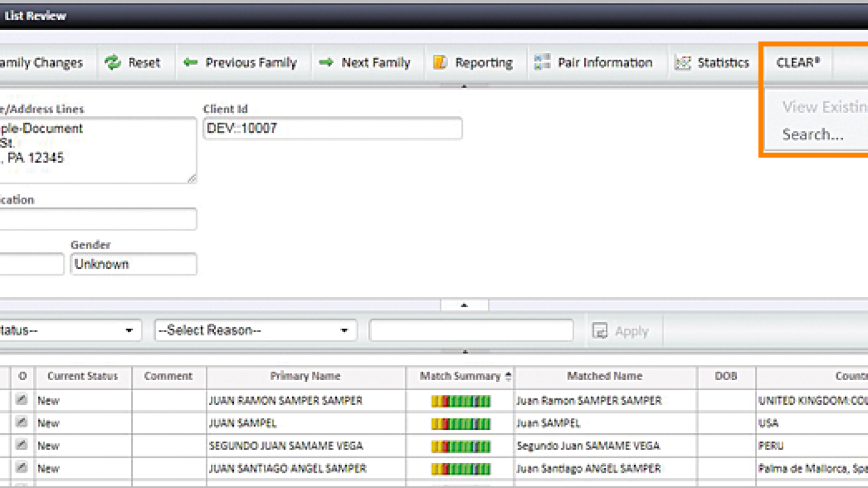
Task: Click edit icon for JUAN SAMPEL row
Action: click(21, 422)
